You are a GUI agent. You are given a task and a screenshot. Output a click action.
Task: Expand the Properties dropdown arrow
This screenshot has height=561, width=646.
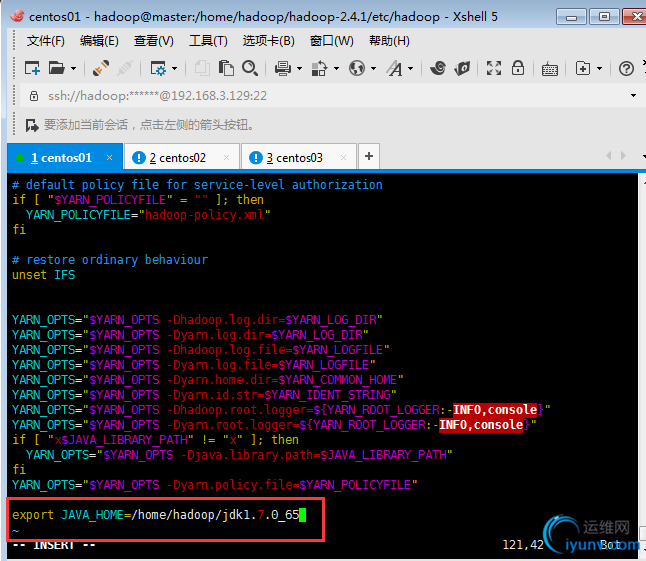click(x=174, y=68)
